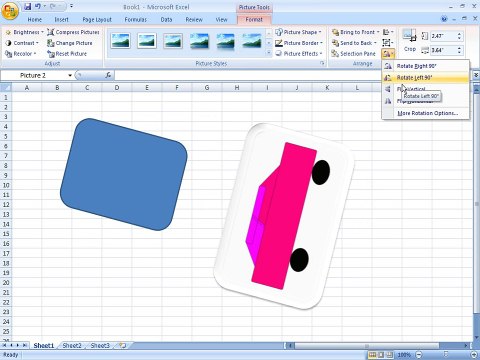
Task: Edit the picture height field
Action: 442,36
